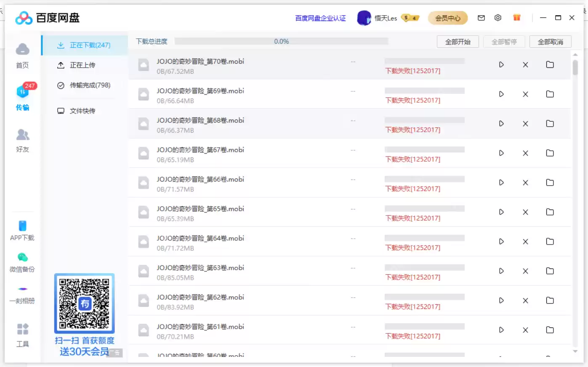View the 传输完成(798) completed transfers tab
588x367 pixels.
coord(89,85)
